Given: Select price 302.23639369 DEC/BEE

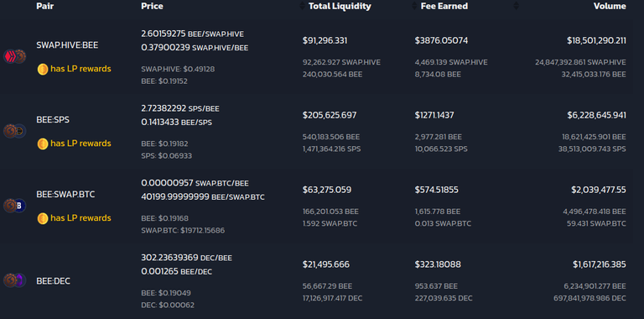Looking at the screenshot, I should tap(186, 258).
